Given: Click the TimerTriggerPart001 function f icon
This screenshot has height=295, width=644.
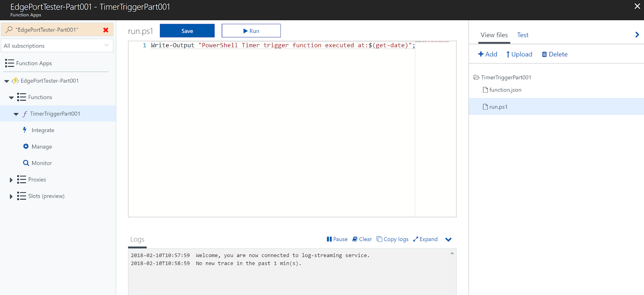Looking at the screenshot, I should point(25,114).
